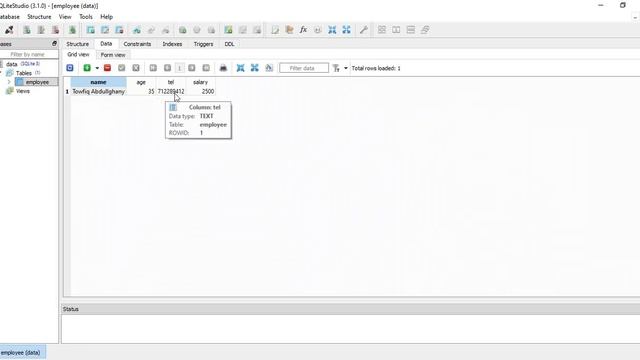Switch to the Triggers tab
The height and width of the screenshot is (360, 640).
click(203, 44)
